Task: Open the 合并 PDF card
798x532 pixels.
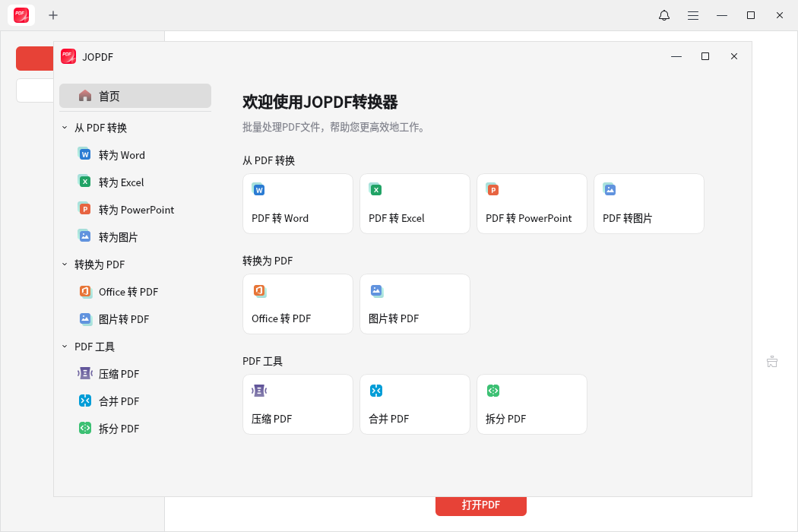Action: [x=415, y=404]
